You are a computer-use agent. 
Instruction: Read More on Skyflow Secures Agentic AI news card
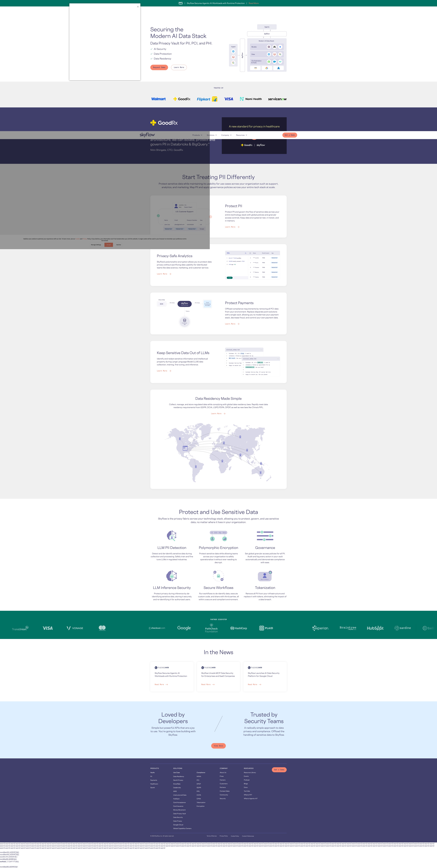[161, 684]
